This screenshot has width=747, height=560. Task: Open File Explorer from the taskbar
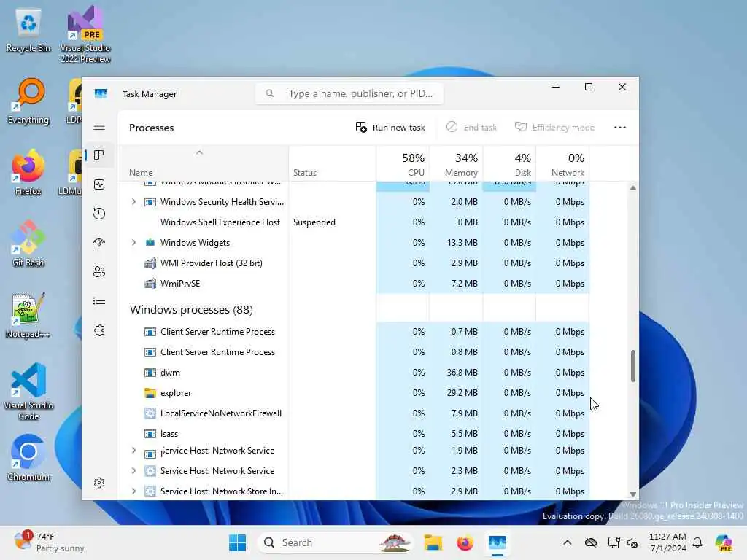pyautogui.click(x=433, y=542)
